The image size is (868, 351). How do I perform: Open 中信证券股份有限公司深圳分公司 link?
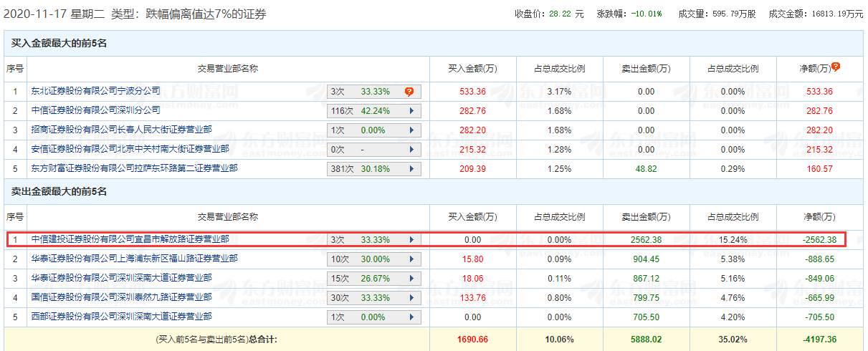pos(96,110)
